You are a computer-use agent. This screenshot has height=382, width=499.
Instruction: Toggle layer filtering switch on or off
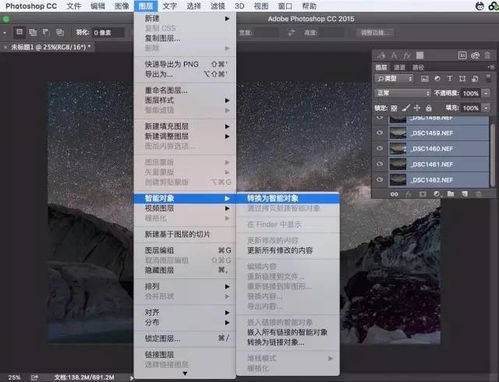tap(488, 78)
